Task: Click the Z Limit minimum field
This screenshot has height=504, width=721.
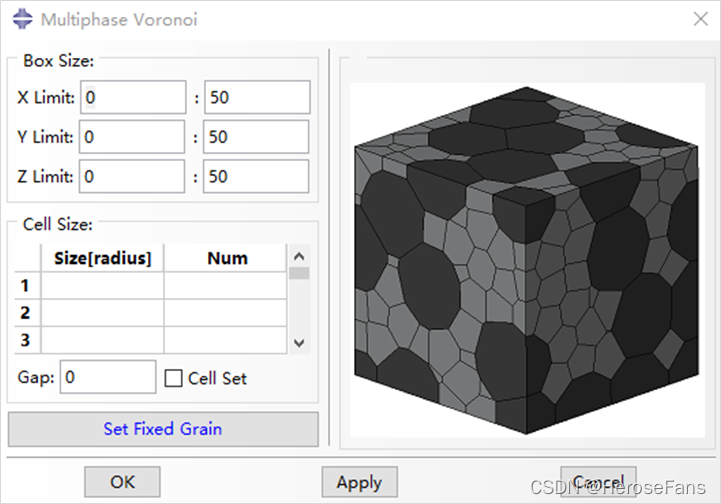Action: pos(132,176)
